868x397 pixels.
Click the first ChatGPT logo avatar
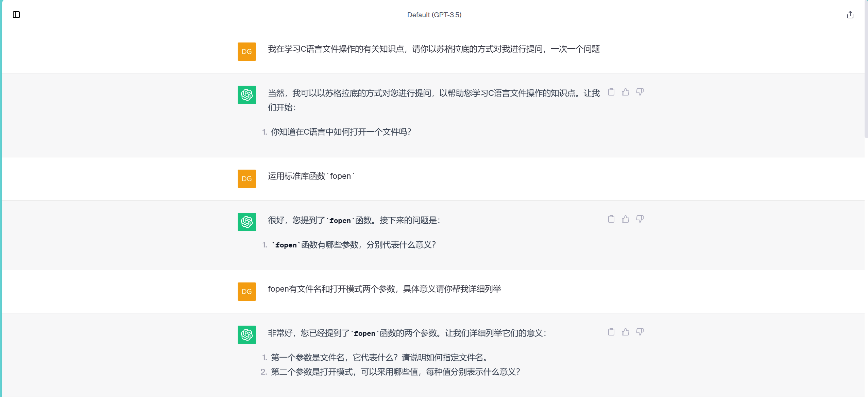(246, 95)
